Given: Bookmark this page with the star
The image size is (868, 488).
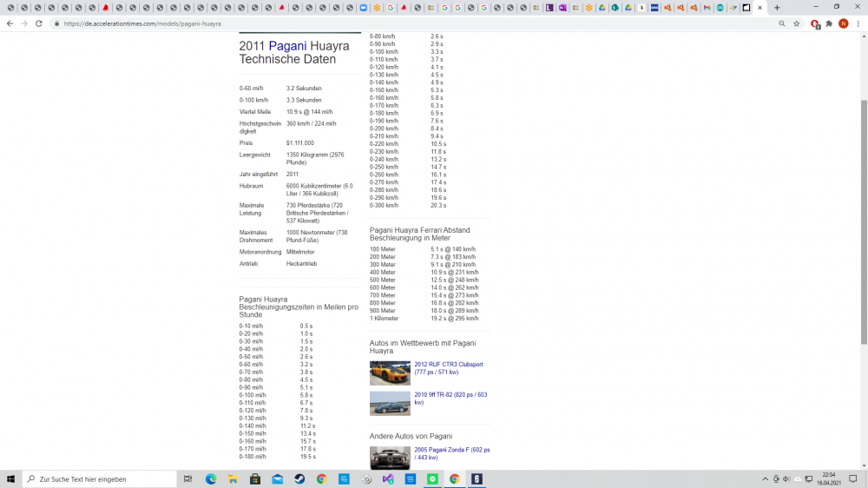Looking at the screenshot, I should 797,23.
